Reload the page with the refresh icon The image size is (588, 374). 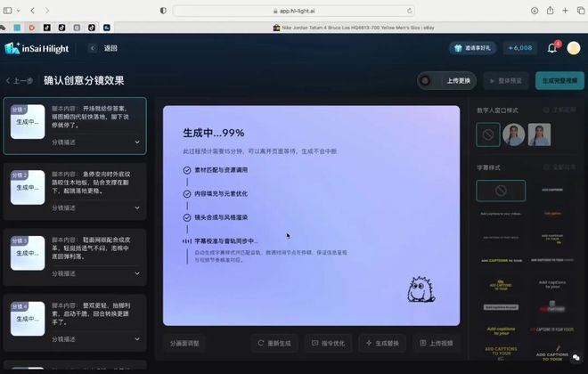click(409, 11)
